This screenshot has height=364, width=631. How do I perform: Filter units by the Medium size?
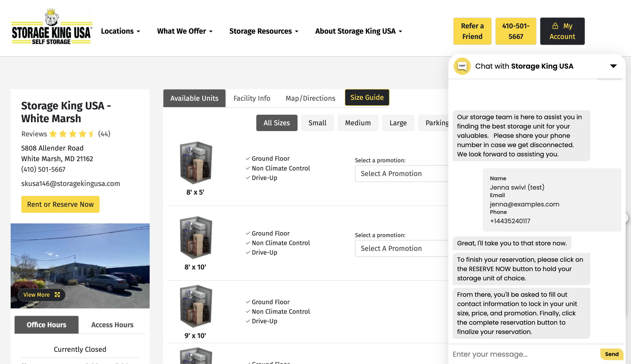pos(358,123)
